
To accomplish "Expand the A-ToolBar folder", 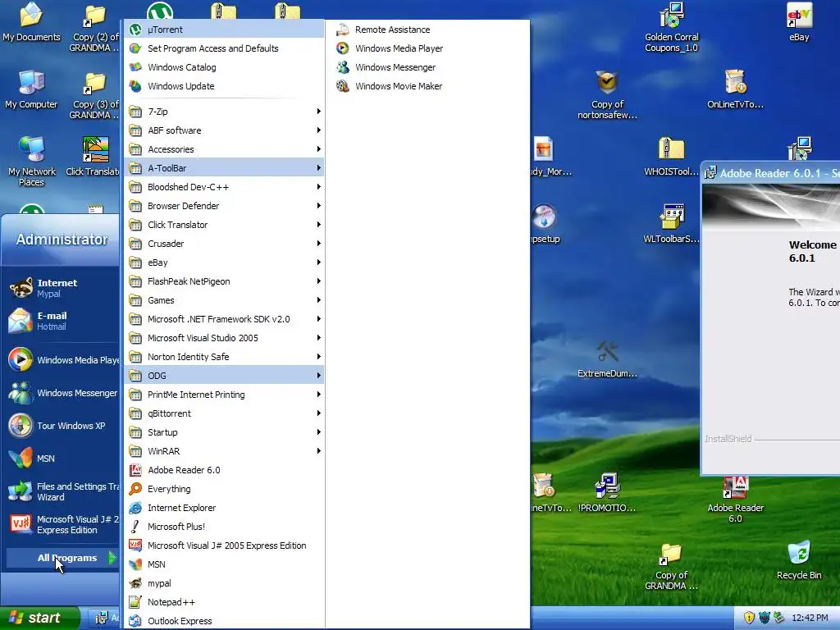I will point(224,167).
